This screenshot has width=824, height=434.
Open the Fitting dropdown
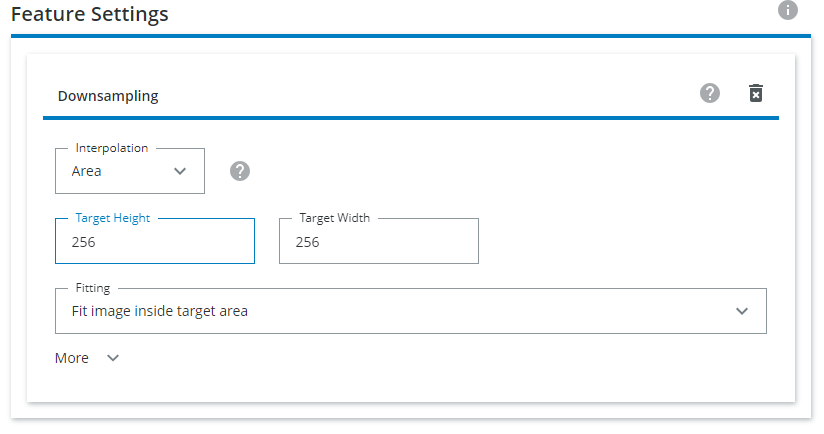tap(410, 311)
